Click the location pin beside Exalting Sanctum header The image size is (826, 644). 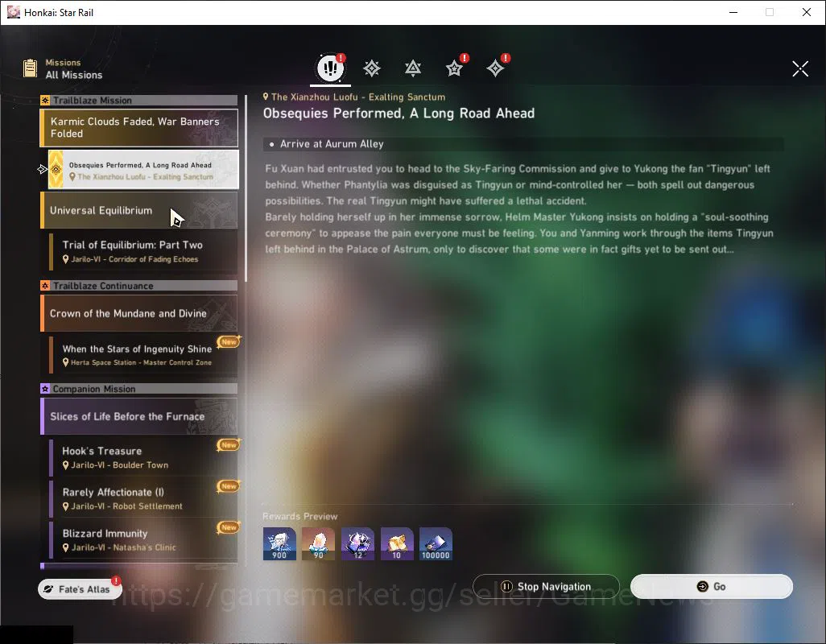pyautogui.click(x=266, y=97)
